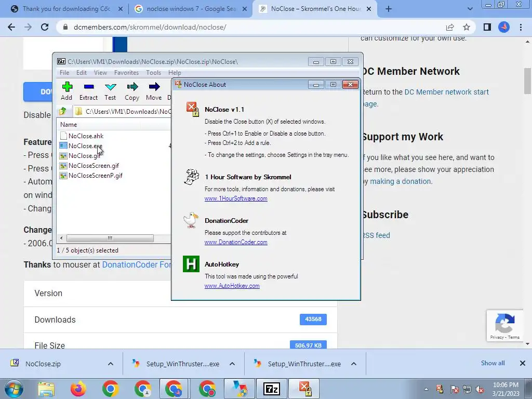
Task: Click the 7-Zip address path field
Action: tap(123, 111)
